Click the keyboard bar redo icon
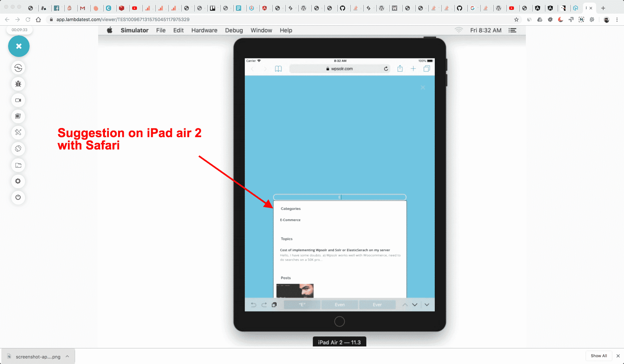This screenshot has width=624, height=364. point(264,305)
